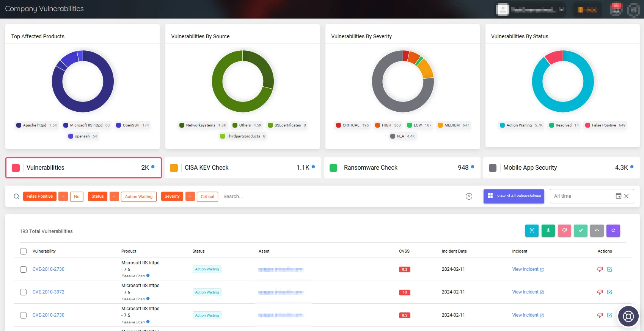This screenshot has width=644, height=331.
Task: Open View Incident link for CVE-2010-3972
Action: [528, 292]
